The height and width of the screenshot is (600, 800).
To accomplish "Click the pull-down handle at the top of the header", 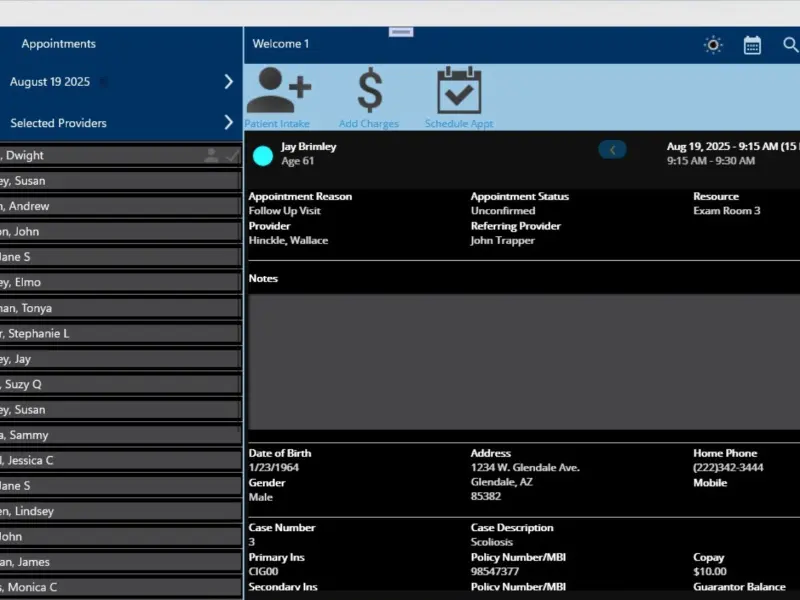I will [x=401, y=32].
